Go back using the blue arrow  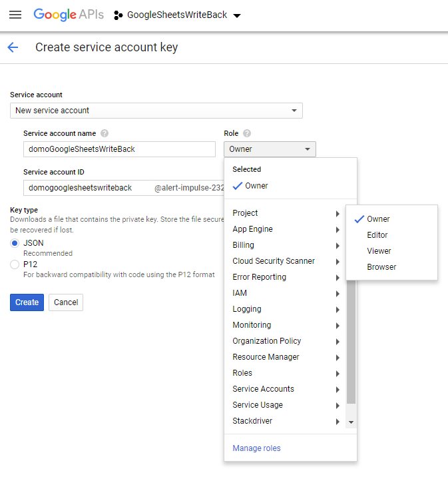click(x=13, y=47)
